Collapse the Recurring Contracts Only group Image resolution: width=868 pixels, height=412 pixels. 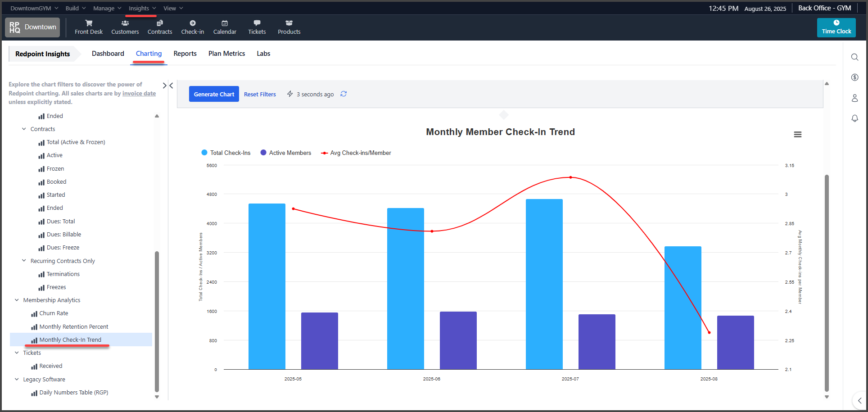point(24,261)
